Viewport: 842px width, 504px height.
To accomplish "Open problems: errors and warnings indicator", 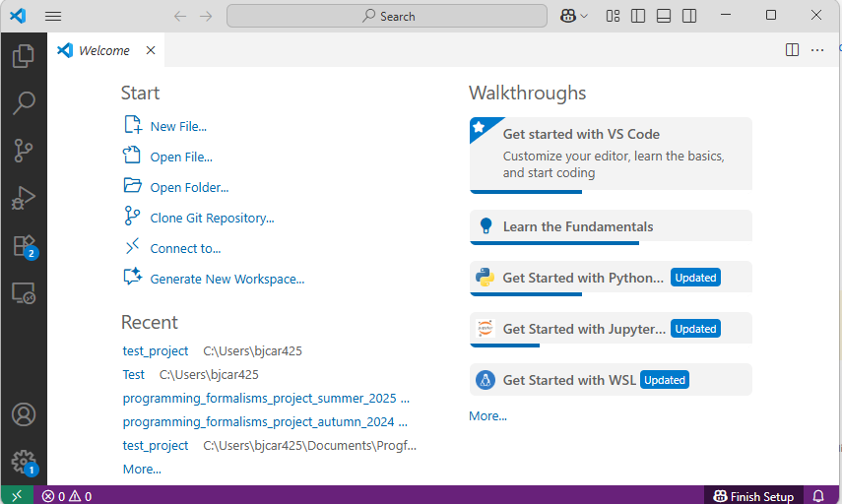I will coord(67,496).
